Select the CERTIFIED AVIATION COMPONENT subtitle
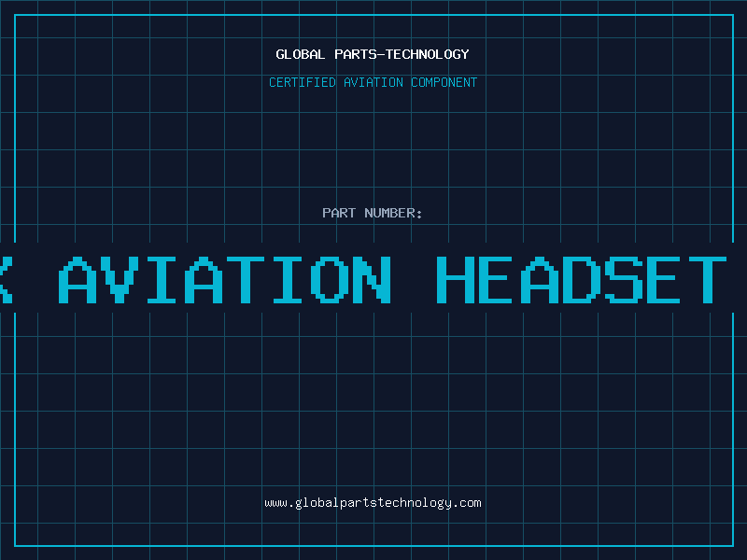The height and width of the screenshot is (560, 747). coord(373,82)
